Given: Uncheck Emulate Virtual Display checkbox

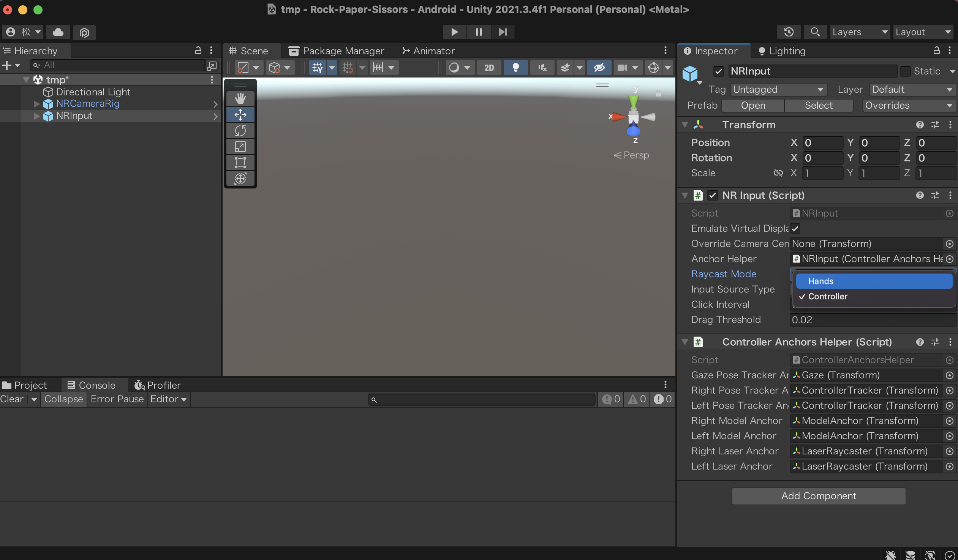Looking at the screenshot, I should (795, 228).
